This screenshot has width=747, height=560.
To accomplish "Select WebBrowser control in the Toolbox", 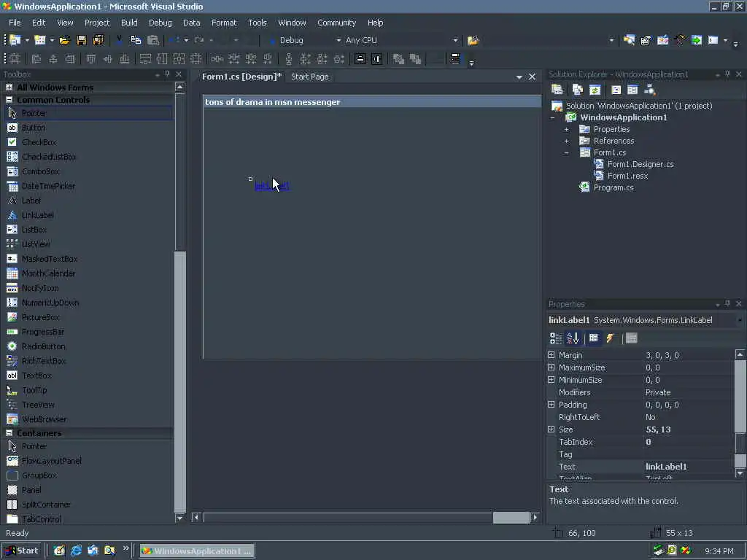I will 44,419.
